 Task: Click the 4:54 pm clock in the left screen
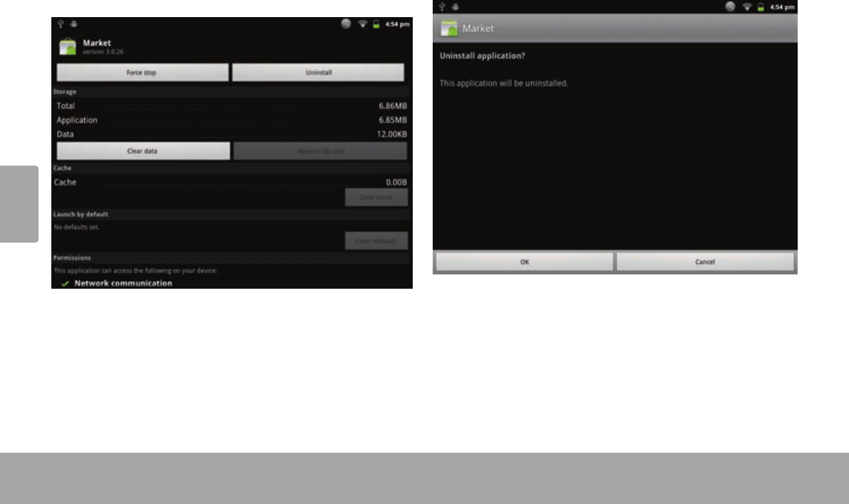click(x=398, y=24)
